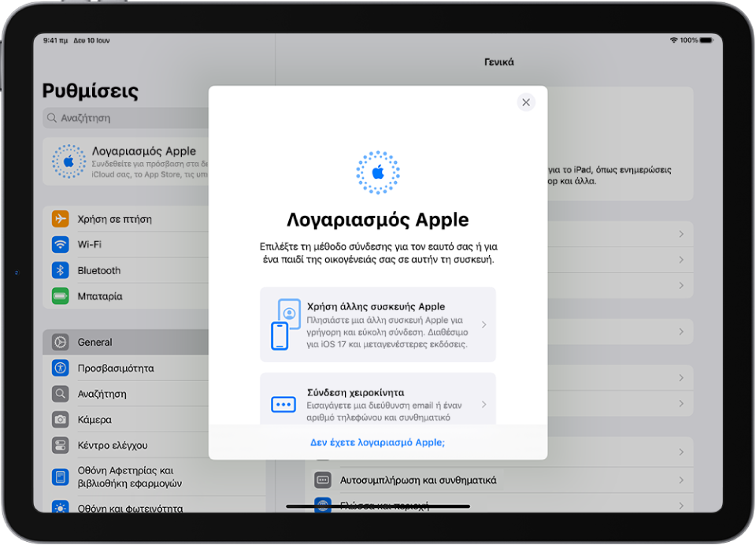The height and width of the screenshot is (545, 756).
Task: Click the airplane mode icon
Action: (61, 218)
